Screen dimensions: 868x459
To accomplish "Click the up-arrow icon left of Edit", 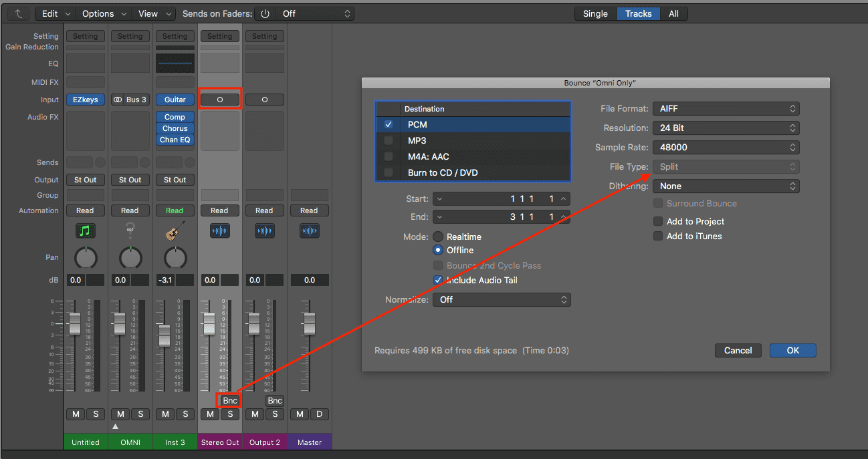I will 18,13.
